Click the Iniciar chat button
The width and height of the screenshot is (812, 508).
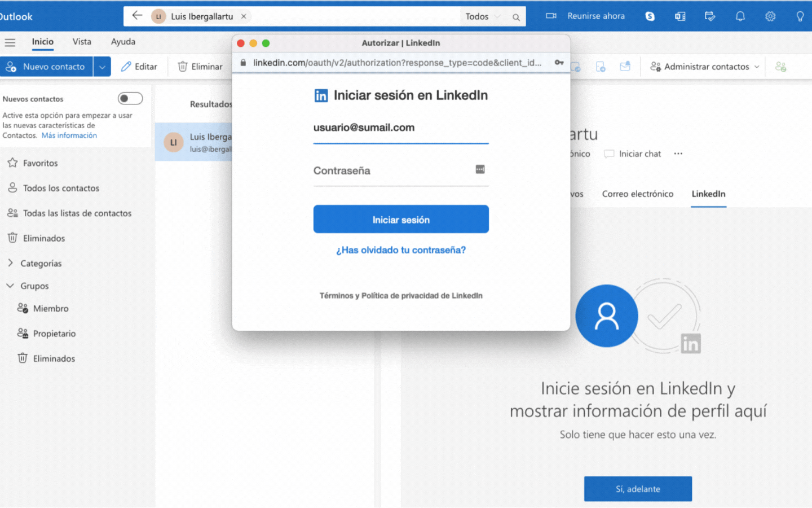[632, 154]
